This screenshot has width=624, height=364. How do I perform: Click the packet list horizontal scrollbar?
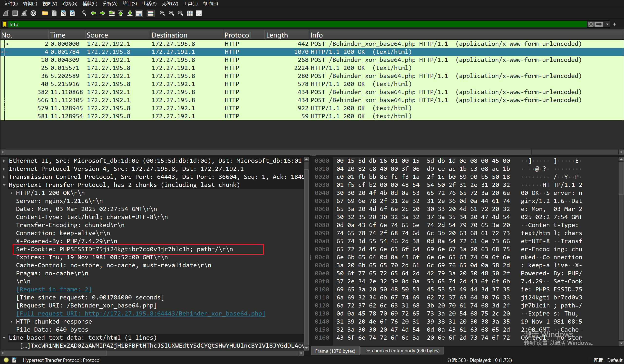pyautogui.click(x=267, y=152)
